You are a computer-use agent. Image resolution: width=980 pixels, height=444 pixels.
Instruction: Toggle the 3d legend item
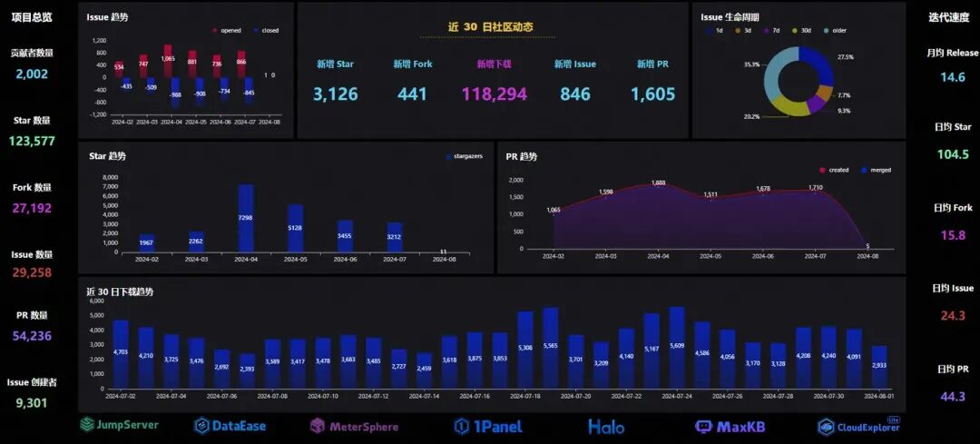(743, 31)
